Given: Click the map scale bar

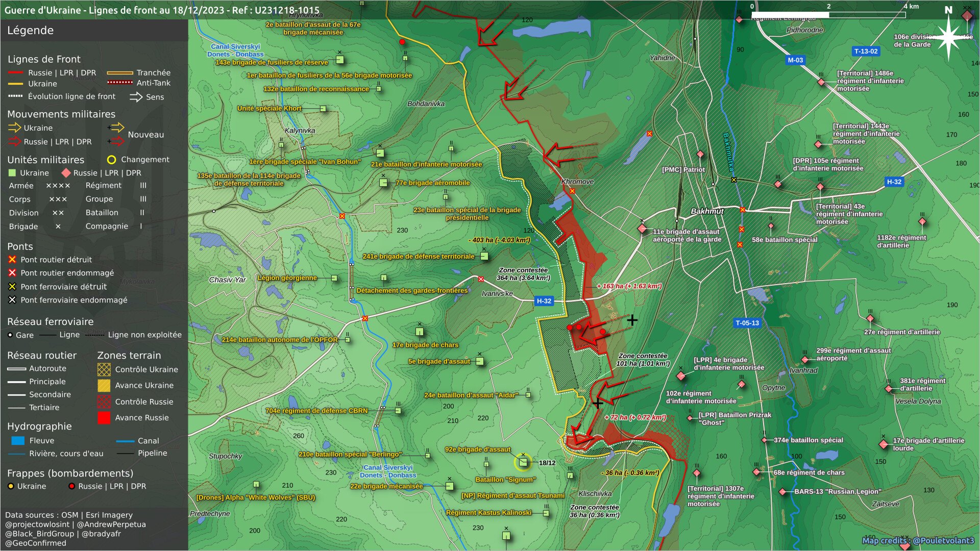Looking at the screenshot, I should (828, 14).
